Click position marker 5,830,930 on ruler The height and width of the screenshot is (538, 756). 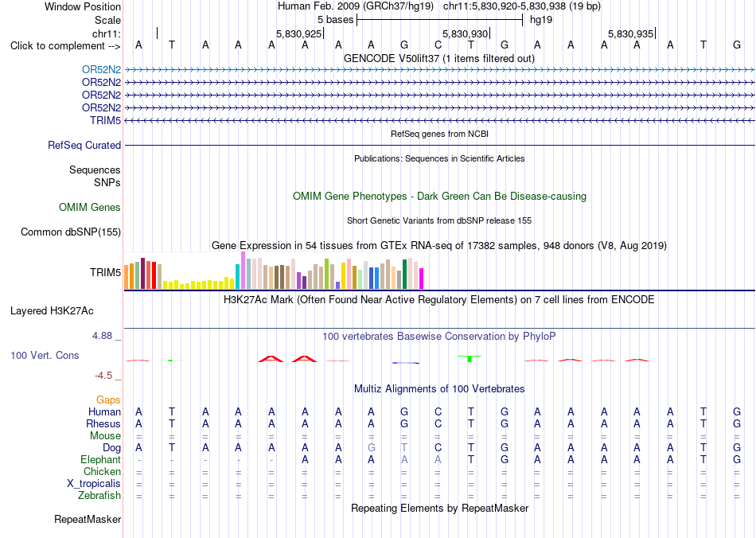point(466,33)
